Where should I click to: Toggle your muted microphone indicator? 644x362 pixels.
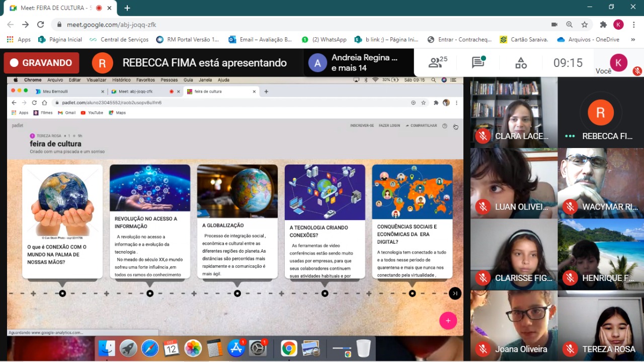637,71
